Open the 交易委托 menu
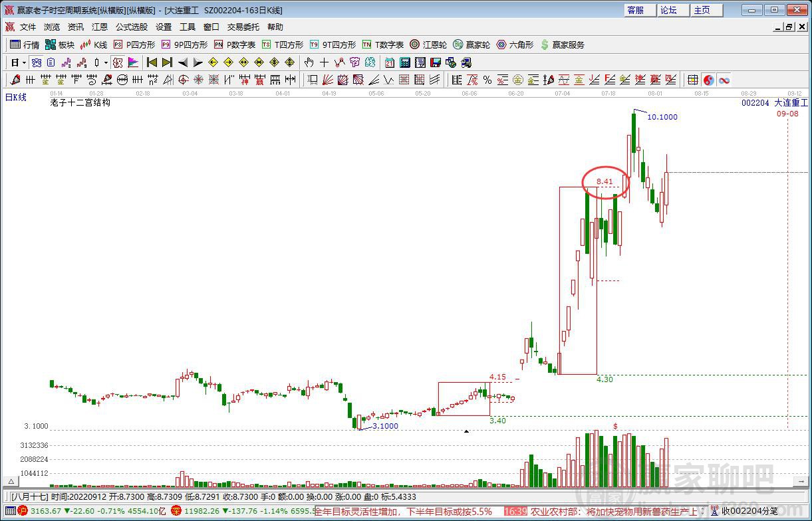Screen dimensions: 812x521 243,27
